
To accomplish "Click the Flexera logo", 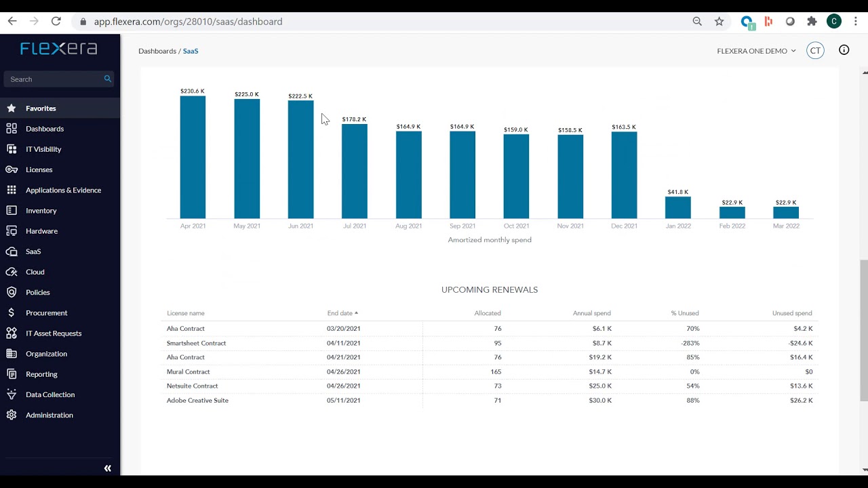I will (x=59, y=49).
